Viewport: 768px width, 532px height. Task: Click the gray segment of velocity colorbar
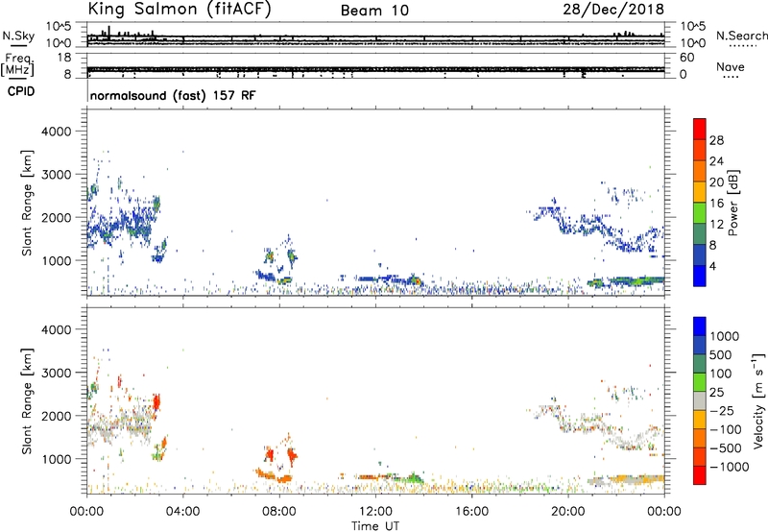pos(700,400)
